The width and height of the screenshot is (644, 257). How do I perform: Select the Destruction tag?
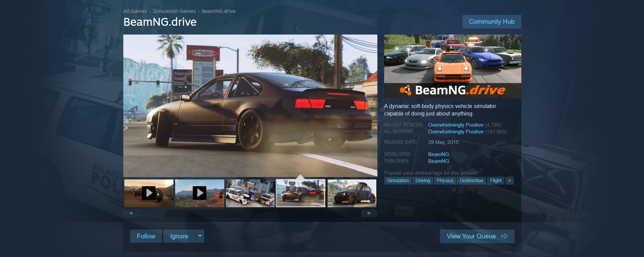(x=472, y=181)
